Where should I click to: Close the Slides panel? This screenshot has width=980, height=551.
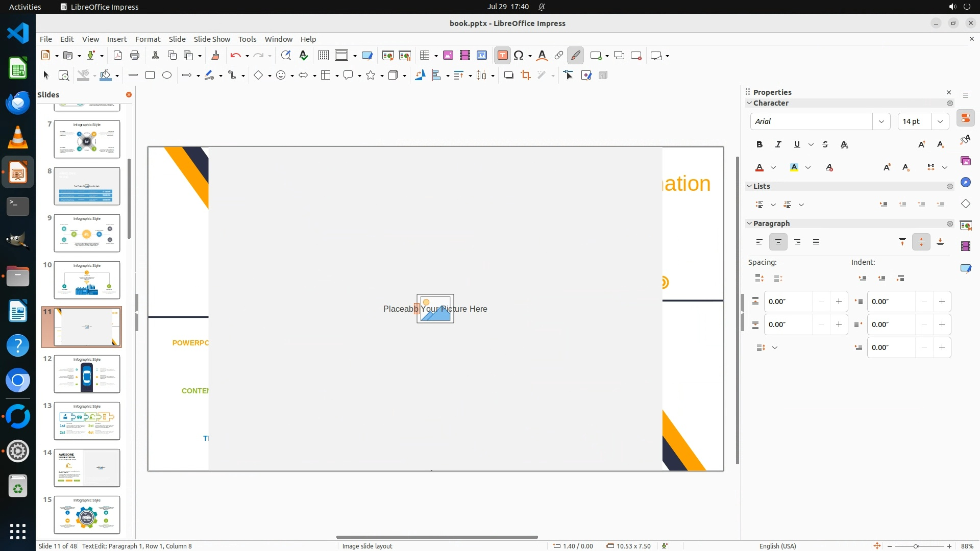coord(129,95)
